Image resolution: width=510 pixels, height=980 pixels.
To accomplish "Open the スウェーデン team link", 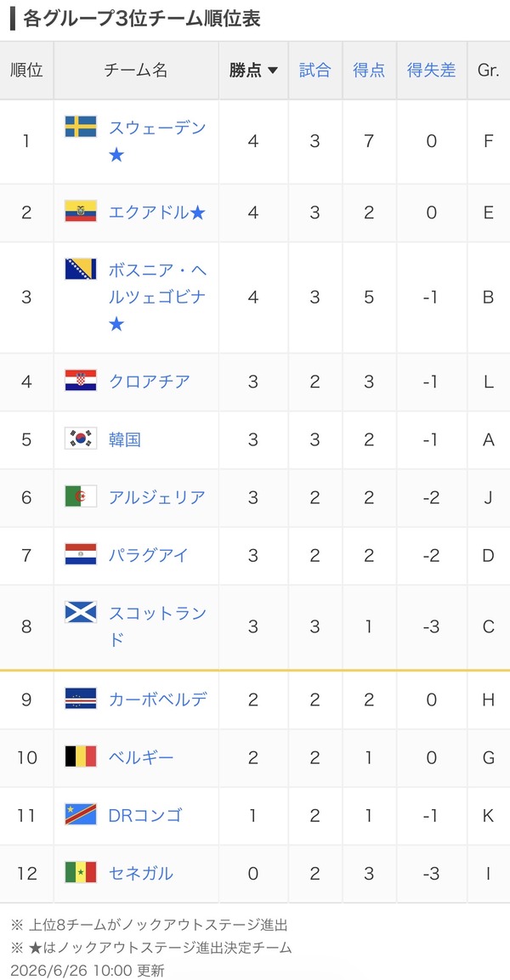I will click(x=157, y=127).
